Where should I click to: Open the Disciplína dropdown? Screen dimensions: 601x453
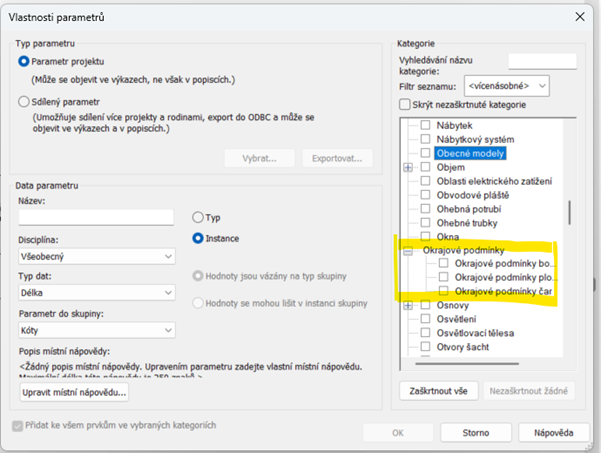point(96,256)
